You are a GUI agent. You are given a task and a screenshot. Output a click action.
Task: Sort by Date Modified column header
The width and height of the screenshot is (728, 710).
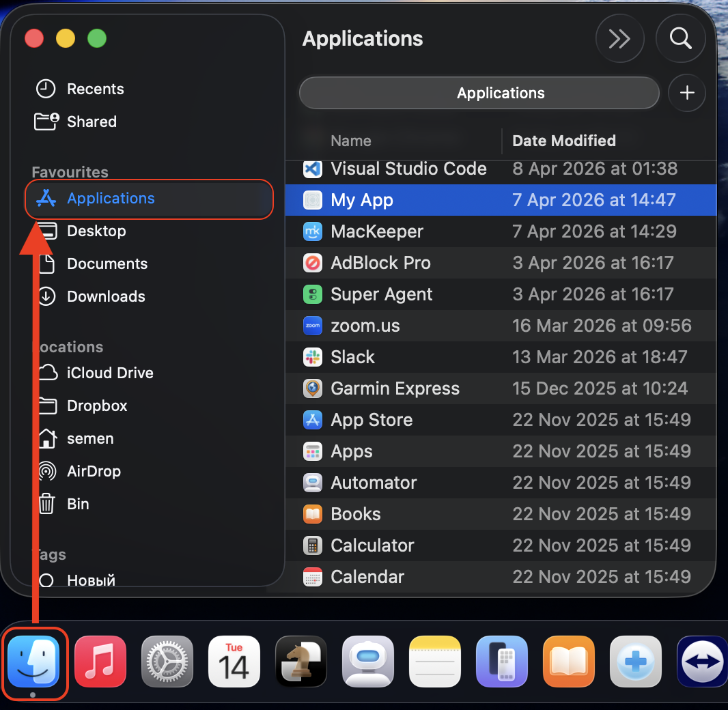tap(564, 141)
